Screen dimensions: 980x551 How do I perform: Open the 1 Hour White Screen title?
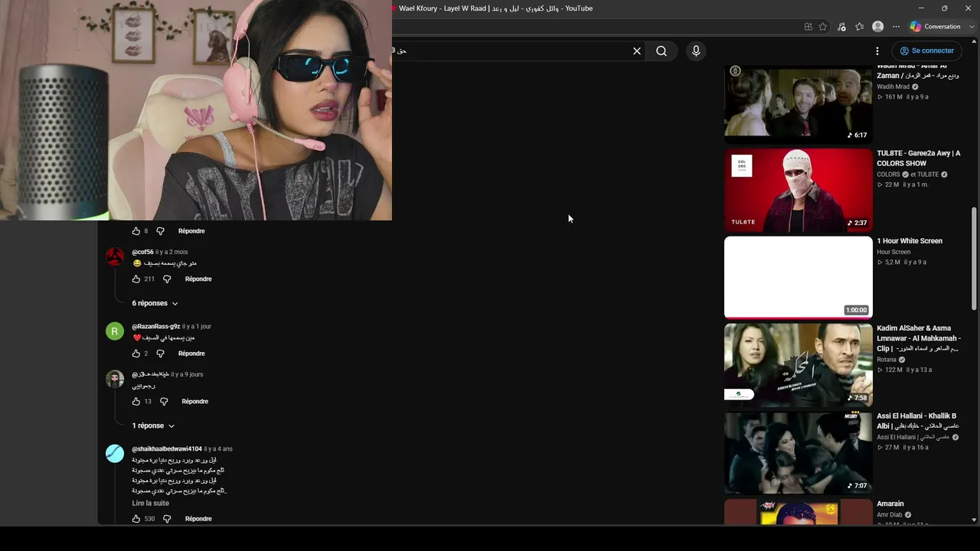coord(910,241)
